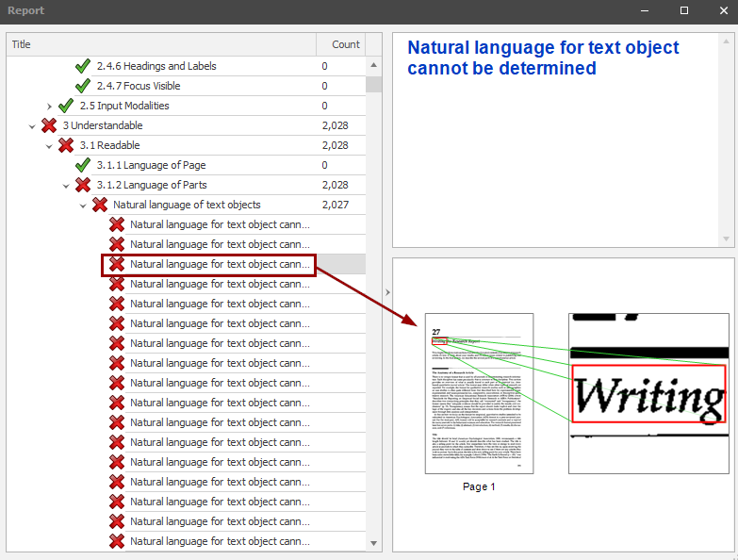
Task: Click the blue error description heading
Action: [x=543, y=58]
